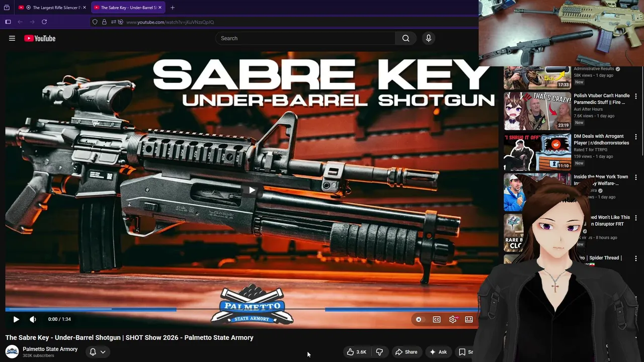Open a new browser tab with the plus

pos(173,8)
